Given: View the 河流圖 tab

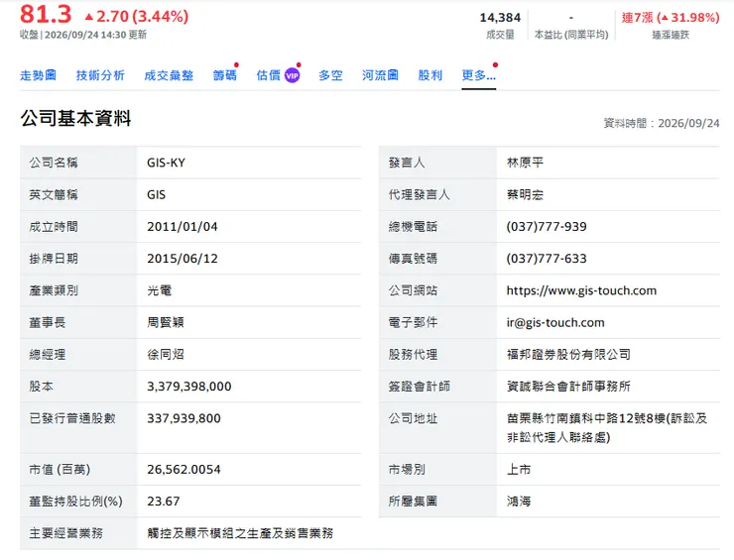Looking at the screenshot, I should [380, 75].
